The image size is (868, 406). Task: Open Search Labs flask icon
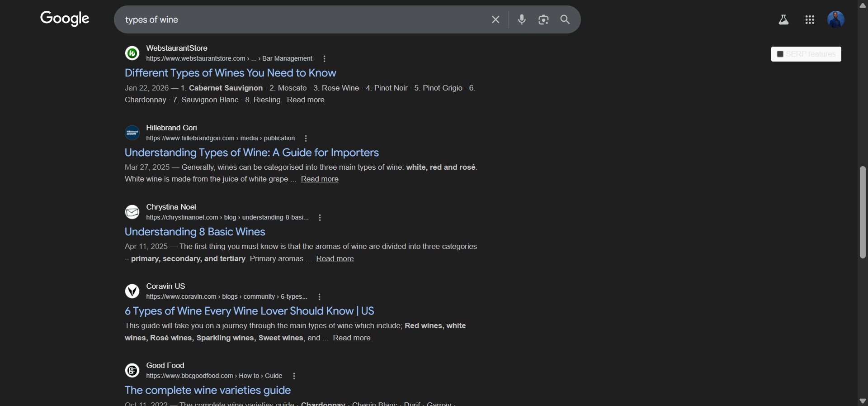pos(783,19)
